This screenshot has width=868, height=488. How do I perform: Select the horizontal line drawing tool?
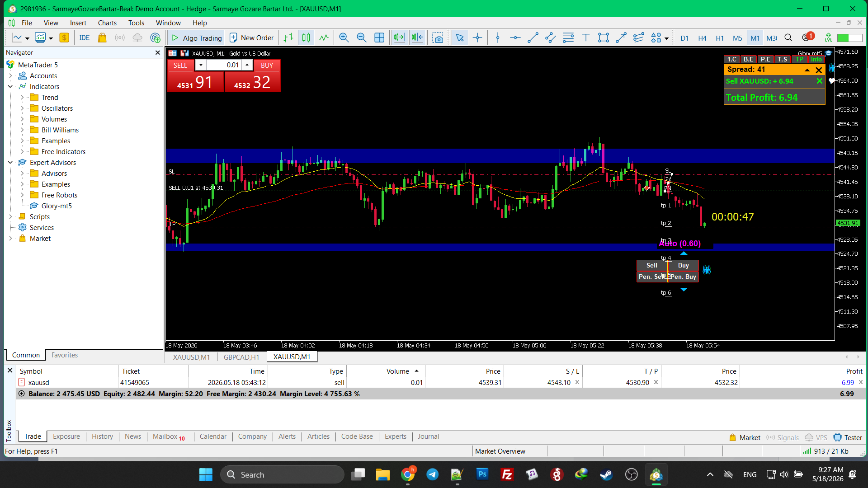click(x=515, y=38)
